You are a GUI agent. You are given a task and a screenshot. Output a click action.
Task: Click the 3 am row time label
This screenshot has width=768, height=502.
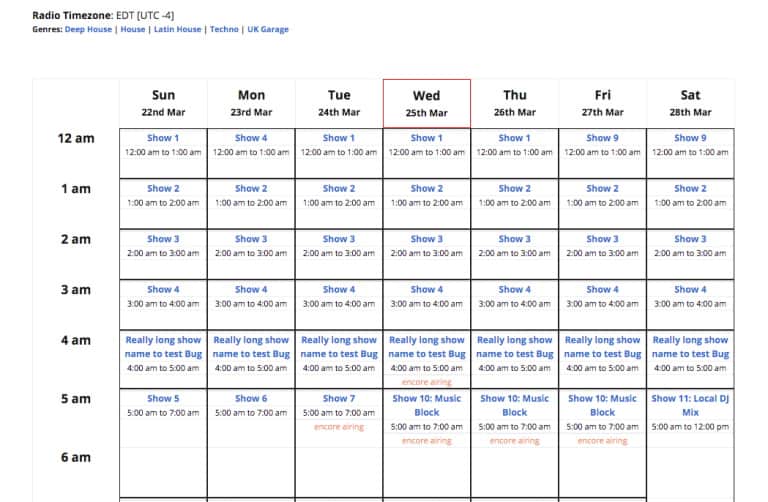(x=75, y=290)
